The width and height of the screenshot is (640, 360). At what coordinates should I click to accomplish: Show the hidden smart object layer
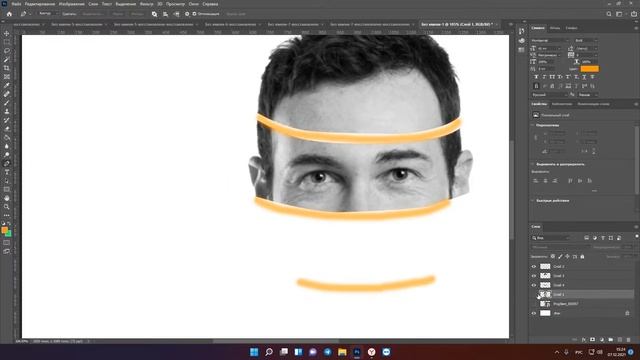[533, 304]
